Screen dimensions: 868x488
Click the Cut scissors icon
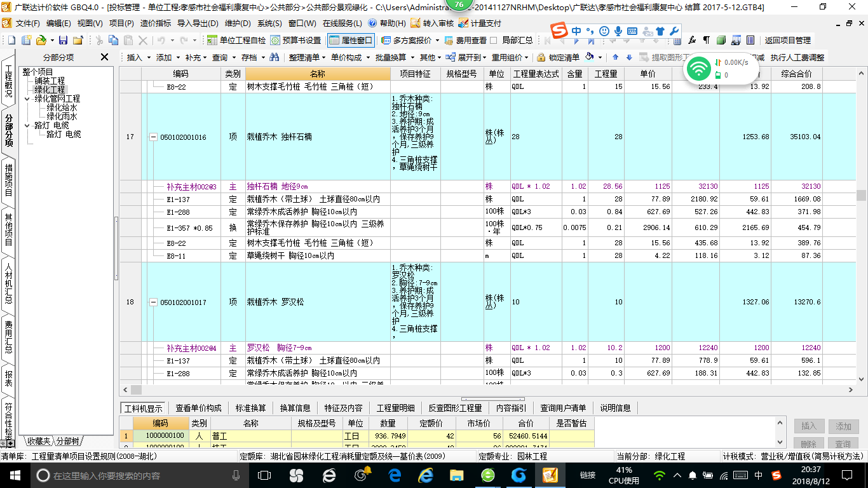tap(99, 40)
